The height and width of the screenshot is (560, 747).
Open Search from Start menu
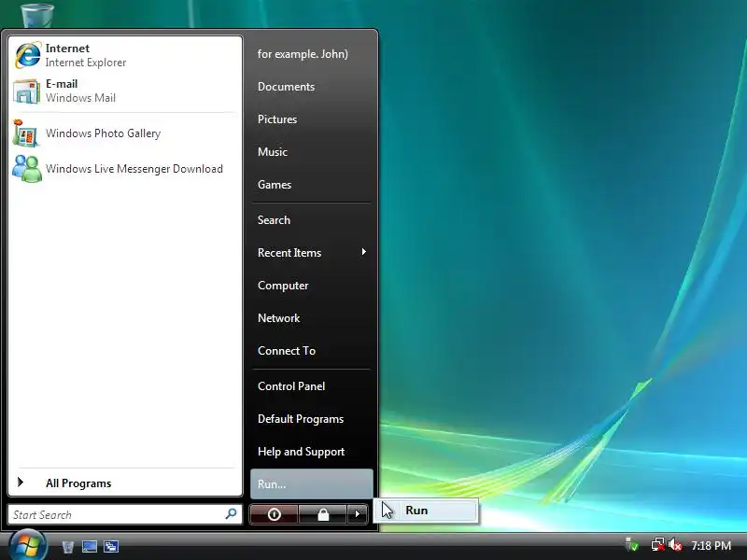point(311,220)
